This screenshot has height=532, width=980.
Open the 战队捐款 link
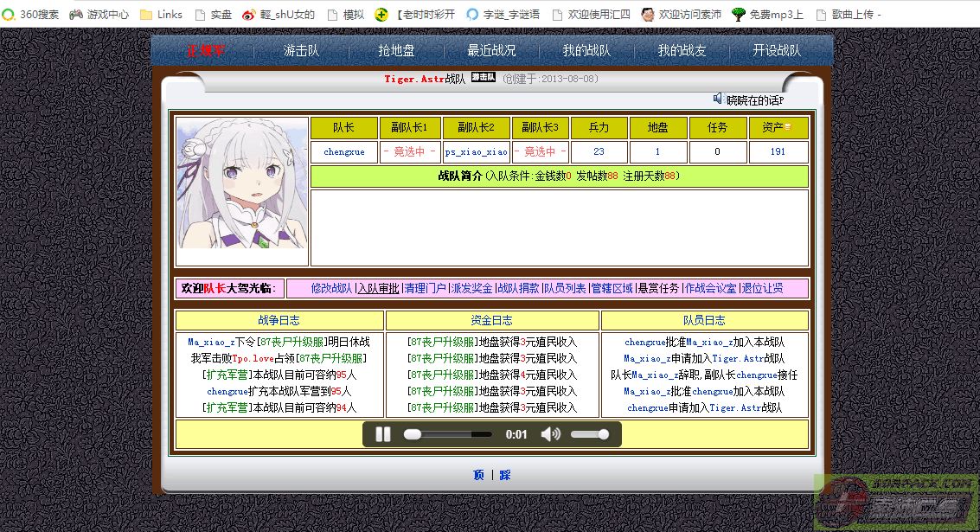(x=518, y=288)
